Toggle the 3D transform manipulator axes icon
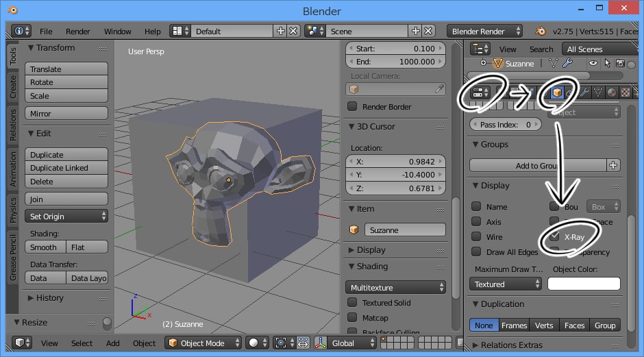 (x=321, y=343)
